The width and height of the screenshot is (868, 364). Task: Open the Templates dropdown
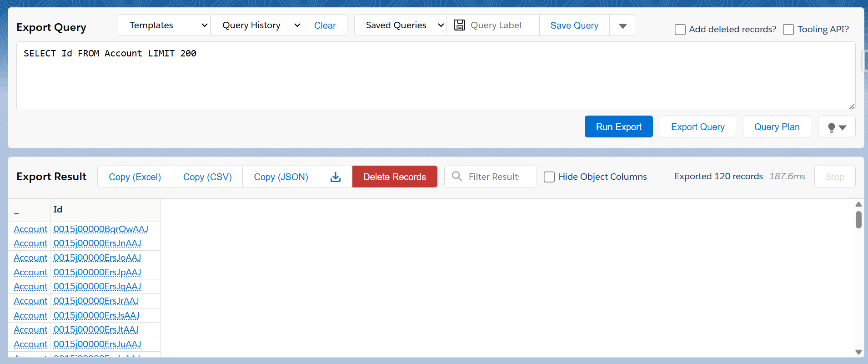(x=164, y=25)
